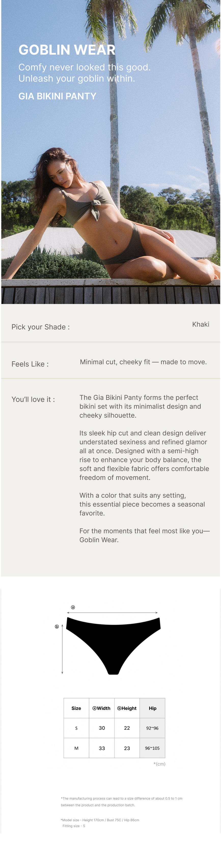Click the vertical height arrow line

(62, 649)
